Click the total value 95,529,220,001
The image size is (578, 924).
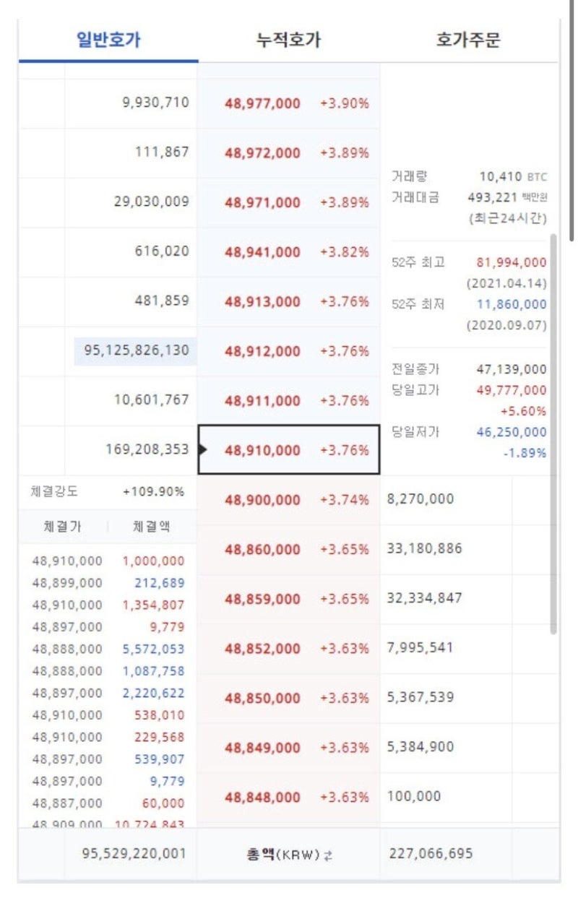click(x=134, y=852)
